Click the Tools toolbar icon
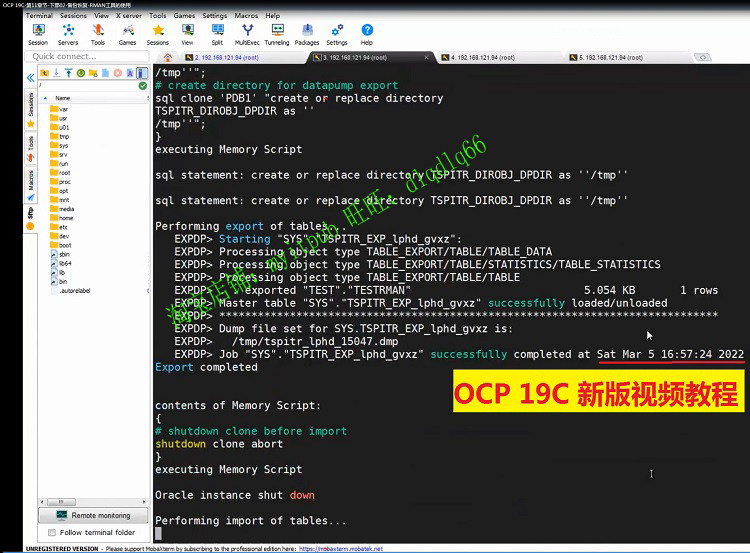This screenshot has width=750, height=553. [x=98, y=31]
